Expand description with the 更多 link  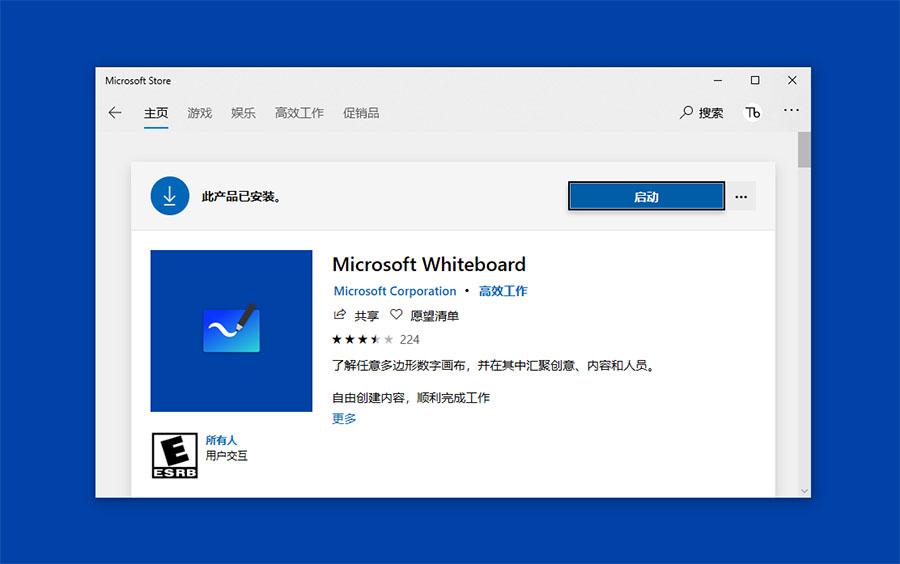click(x=344, y=419)
